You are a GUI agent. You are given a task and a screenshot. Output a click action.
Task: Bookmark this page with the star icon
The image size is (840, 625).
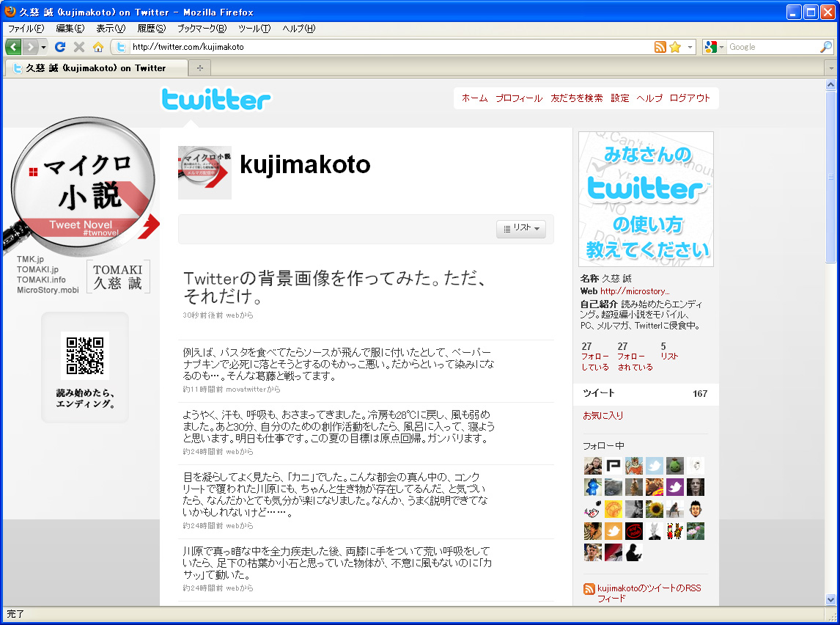point(675,47)
